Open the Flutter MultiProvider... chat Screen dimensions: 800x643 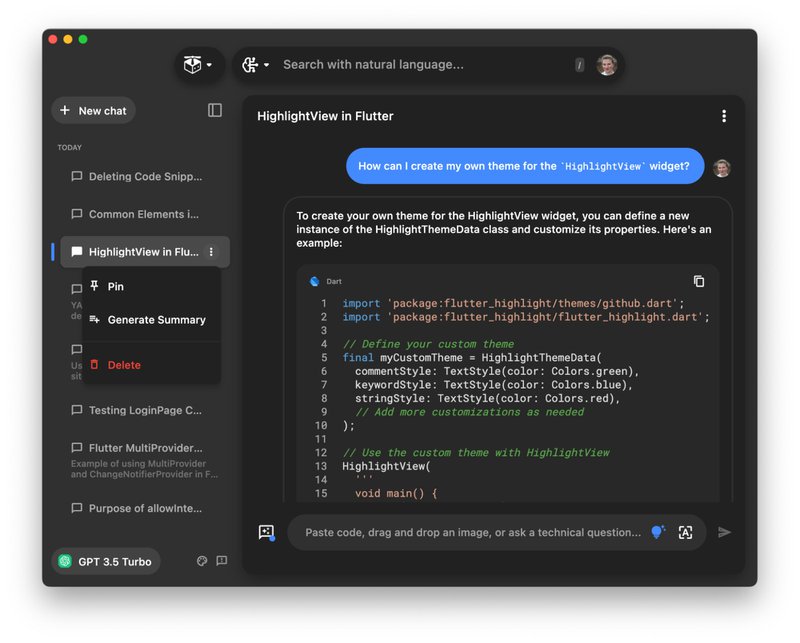pos(145,460)
